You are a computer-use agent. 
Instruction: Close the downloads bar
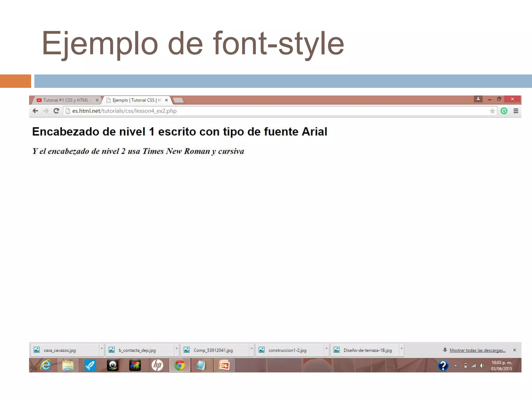click(x=515, y=350)
